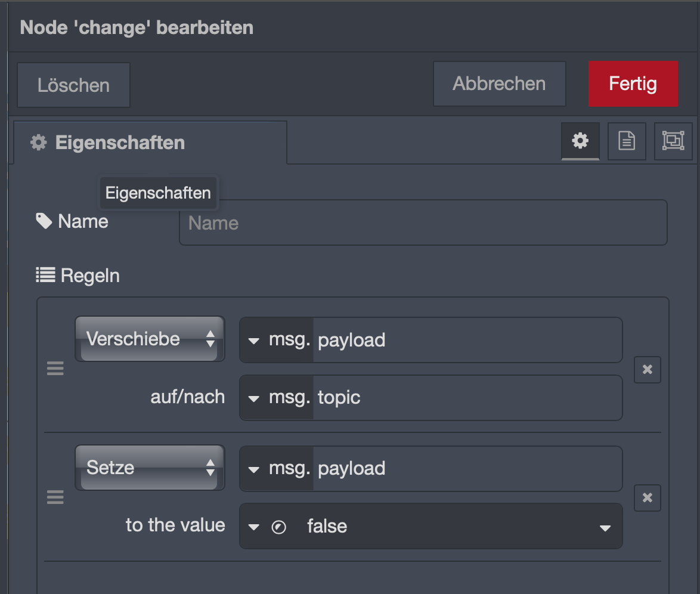This screenshot has height=594, width=700.
Task: Open the node appearance icon
Action: click(673, 141)
